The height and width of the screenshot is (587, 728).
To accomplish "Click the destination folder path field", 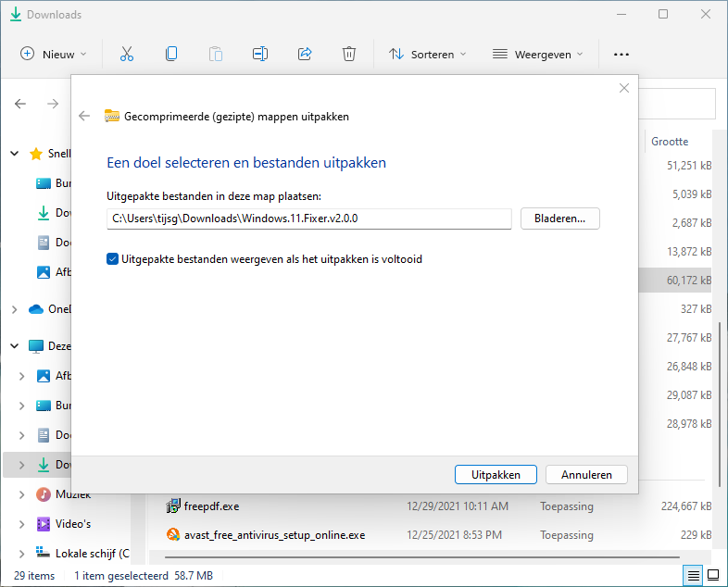I will pyautogui.click(x=308, y=219).
